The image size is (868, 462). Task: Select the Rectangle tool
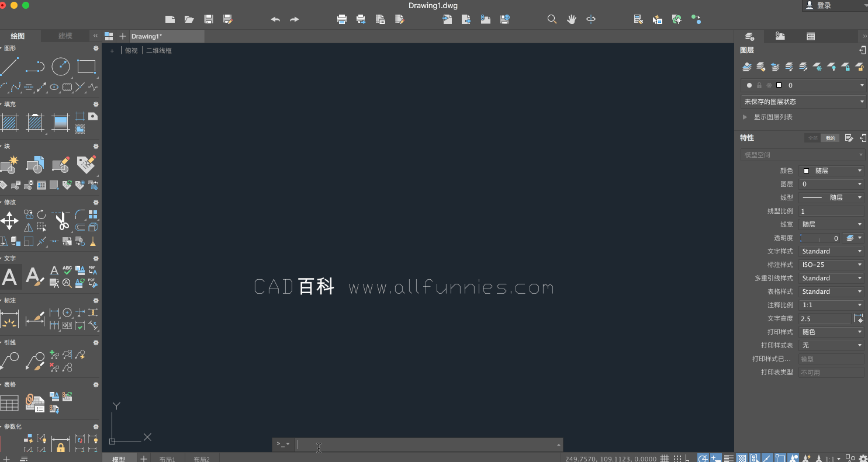(87, 67)
